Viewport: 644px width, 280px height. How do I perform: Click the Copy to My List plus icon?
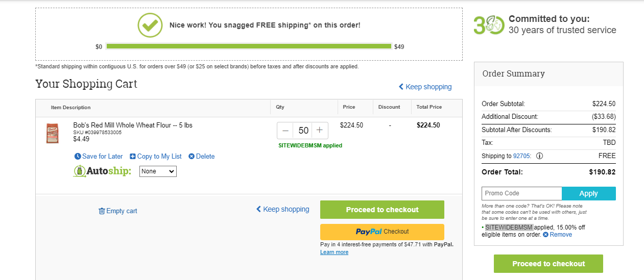[x=133, y=157]
